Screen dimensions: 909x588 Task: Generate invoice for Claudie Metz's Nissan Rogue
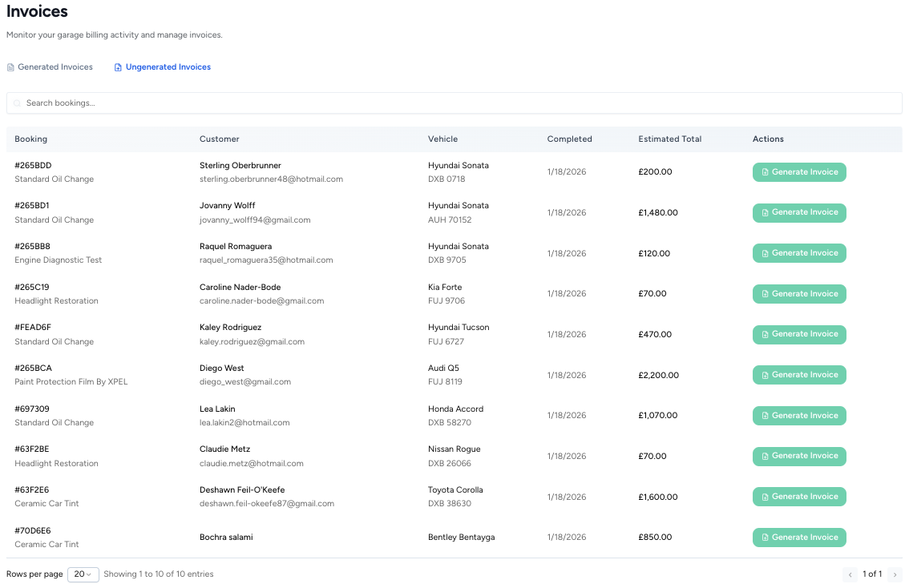(x=799, y=456)
